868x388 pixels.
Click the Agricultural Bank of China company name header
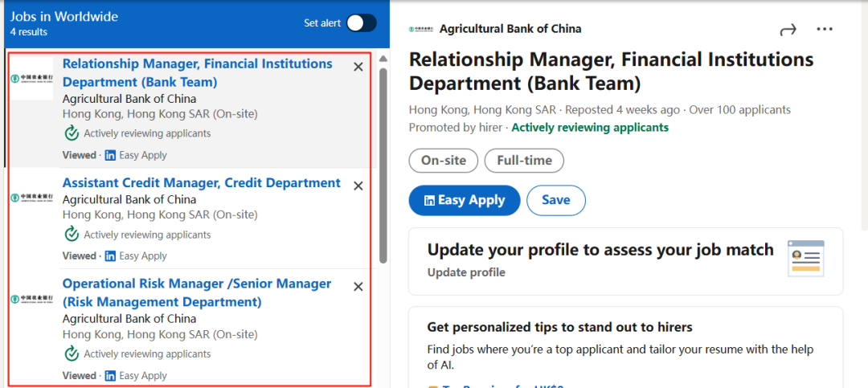(510, 29)
